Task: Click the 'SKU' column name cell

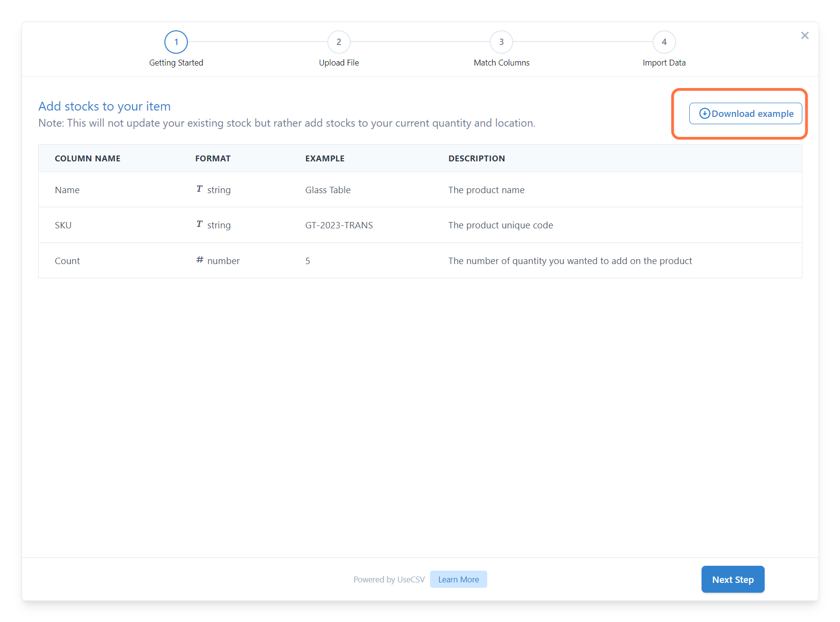Action: pyautogui.click(x=63, y=225)
